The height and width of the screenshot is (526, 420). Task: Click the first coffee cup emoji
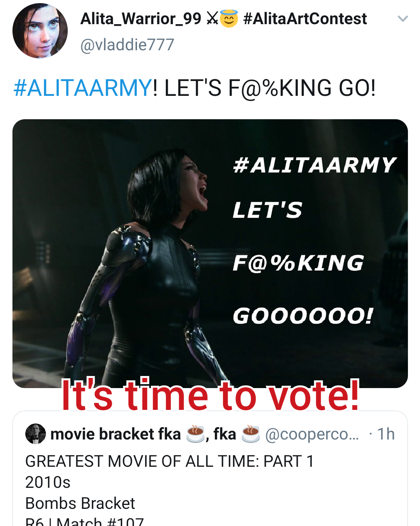coord(195,434)
